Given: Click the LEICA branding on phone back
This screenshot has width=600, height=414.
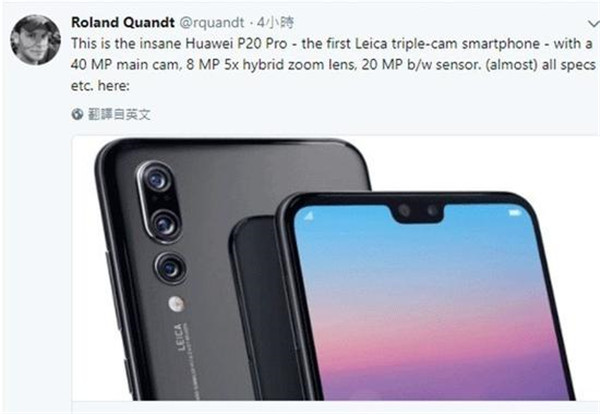Looking at the screenshot, I should pyautogui.click(x=180, y=337).
